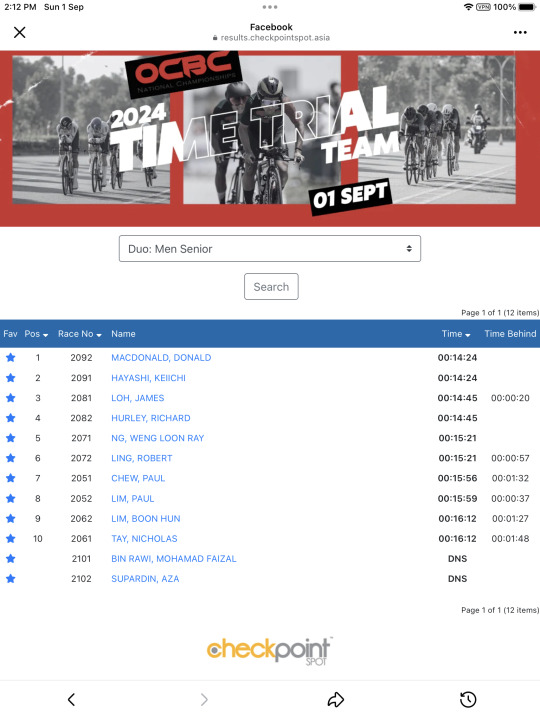Viewport: 540px width, 720px height.
Task: Click the Search button
Action: (x=271, y=287)
